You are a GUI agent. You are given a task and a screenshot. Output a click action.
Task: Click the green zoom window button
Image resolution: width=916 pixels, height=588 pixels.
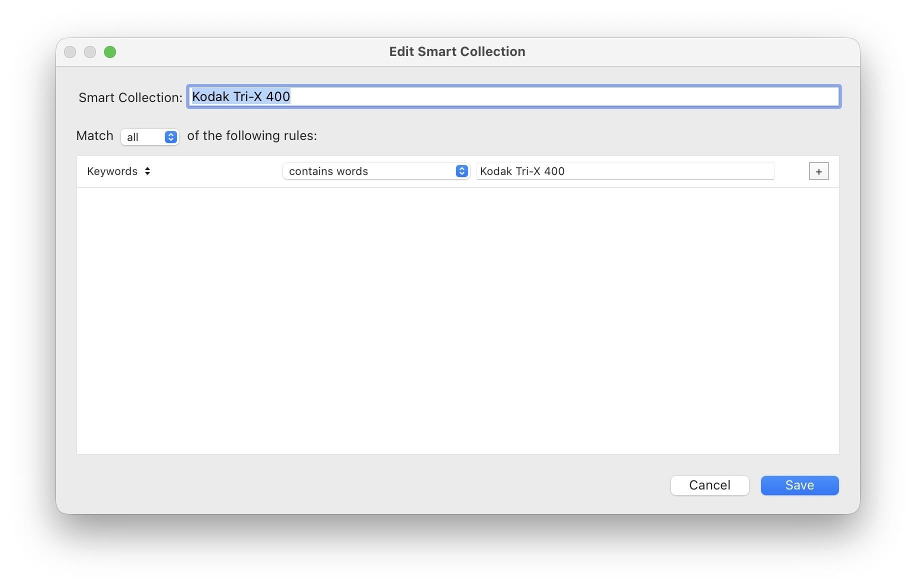tap(110, 52)
